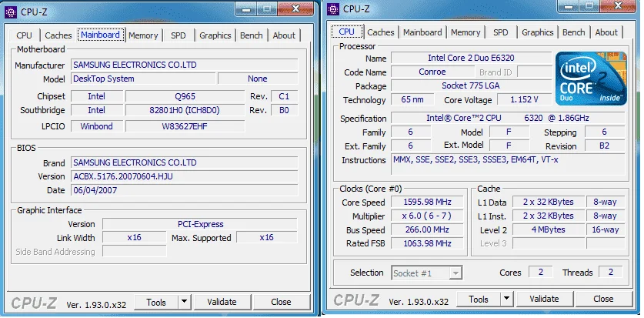This screenshot has width=644, height=318.
Task: Open the Socket #1 selection combo box
Action: pos(426,273)
